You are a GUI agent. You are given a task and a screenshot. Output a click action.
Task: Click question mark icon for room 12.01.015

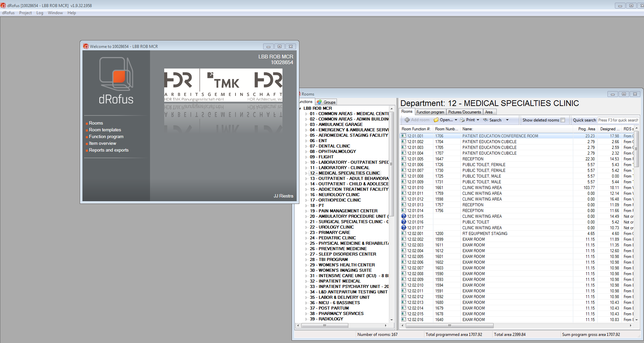click(403, 216)
